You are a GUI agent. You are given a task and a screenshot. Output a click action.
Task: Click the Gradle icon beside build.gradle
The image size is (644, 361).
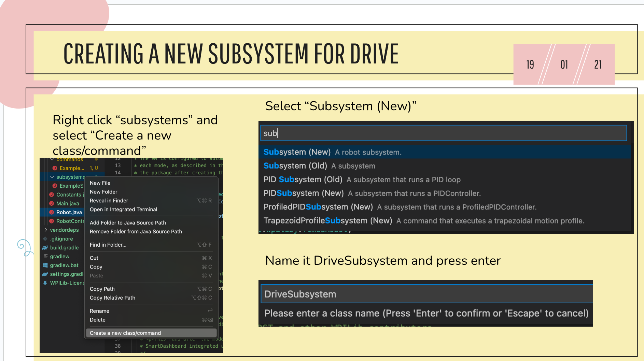[x=45, y=248]
